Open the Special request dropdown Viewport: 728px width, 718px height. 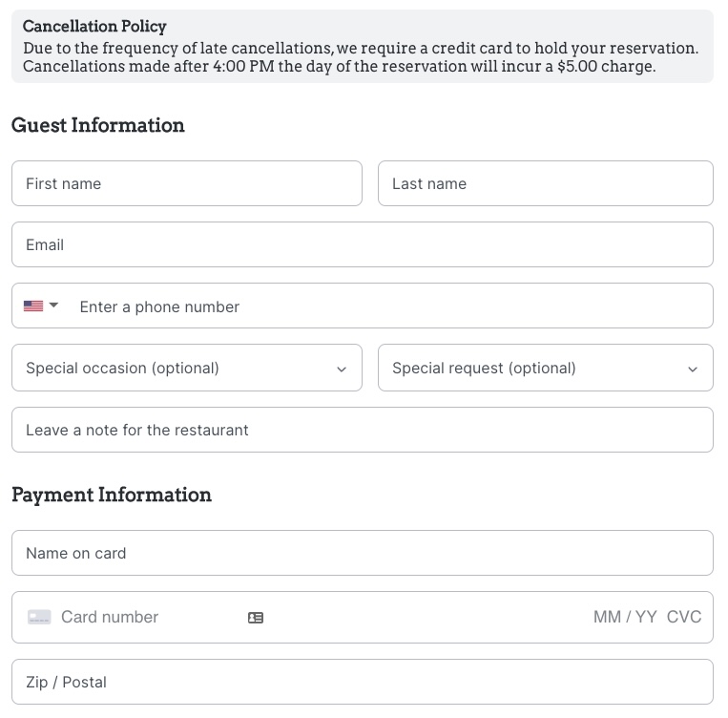(x=546, y=368)
